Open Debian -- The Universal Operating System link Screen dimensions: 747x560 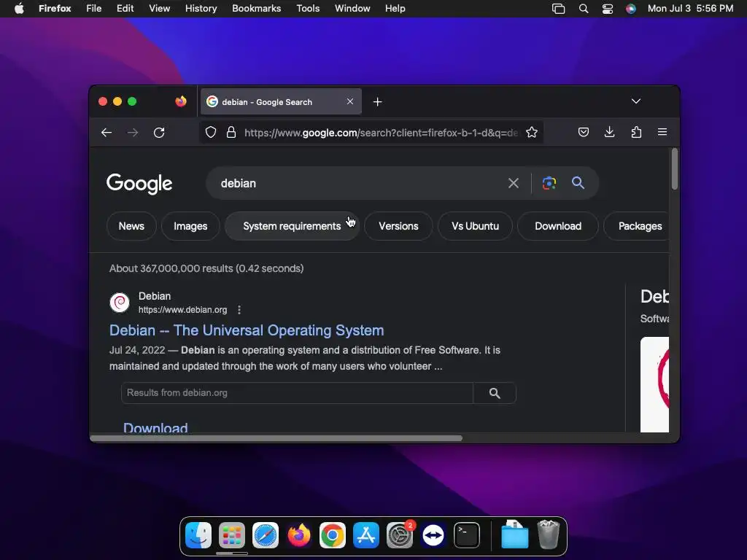247,330
